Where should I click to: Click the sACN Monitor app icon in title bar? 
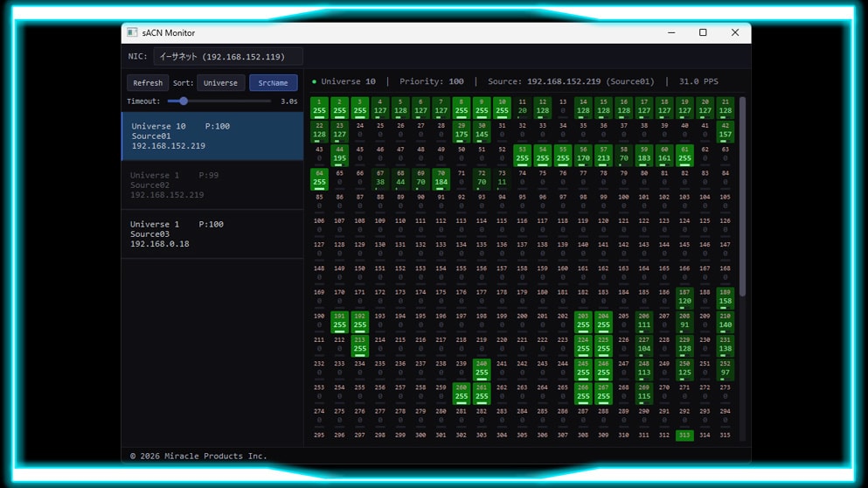click(132, 32)
